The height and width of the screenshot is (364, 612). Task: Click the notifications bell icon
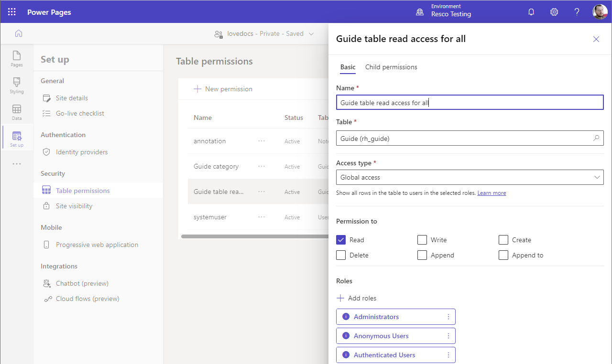tap(531, 12)
